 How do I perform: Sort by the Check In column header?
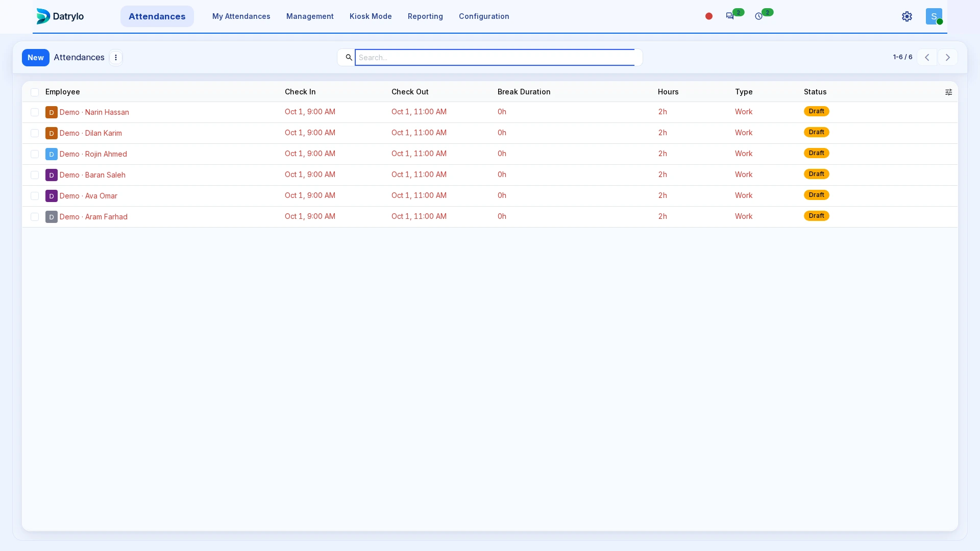pos(300,92)
